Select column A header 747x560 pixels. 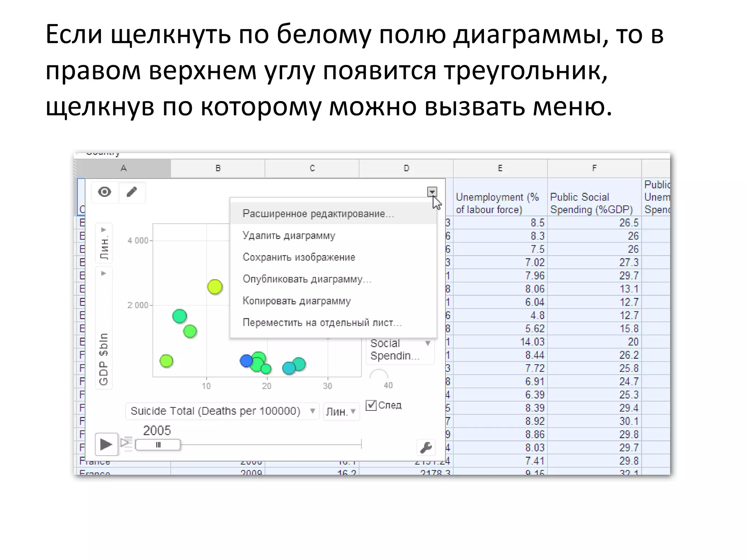pos(124,168)
